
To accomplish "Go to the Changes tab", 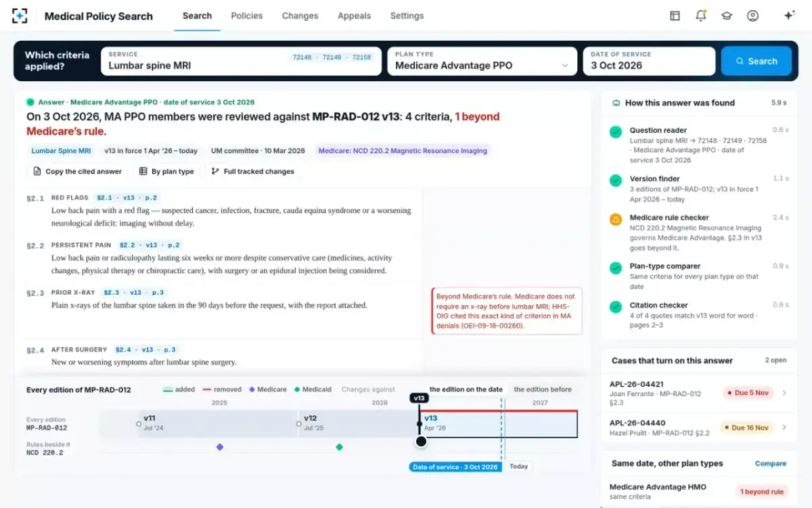I will [298, 16].
